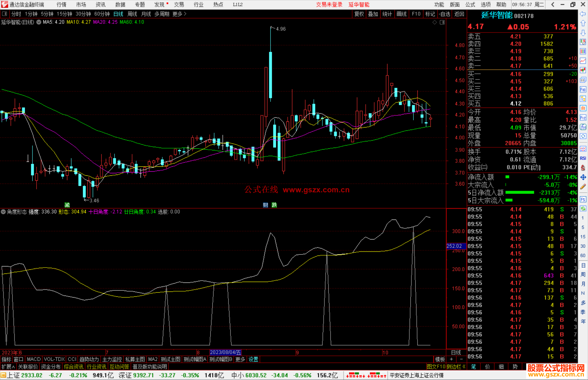This screenshot has height=380, width=588.
Task: Click the 2023/08/04 date marker on timeline
Action: click(x=225, y=352)
